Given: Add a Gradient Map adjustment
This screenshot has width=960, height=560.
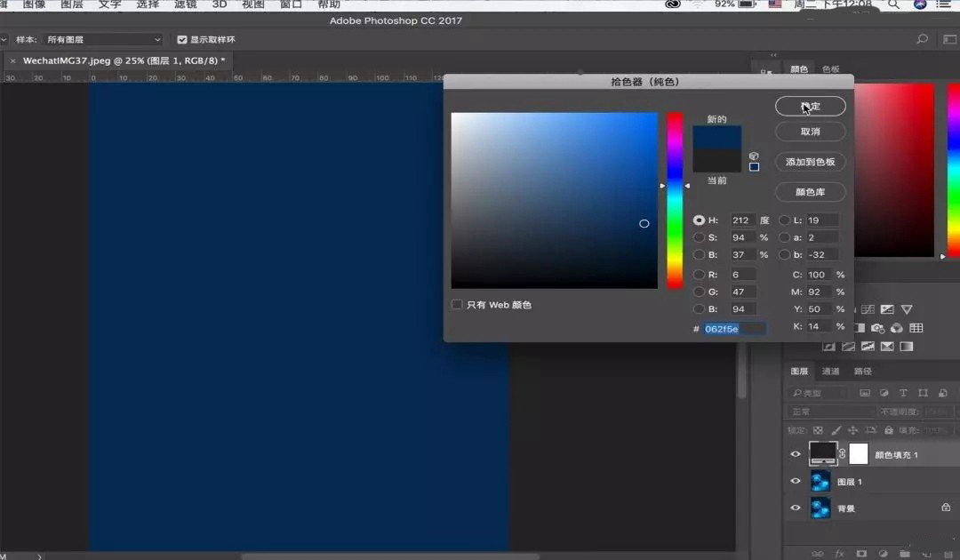Looking at the screenshot, I should click(907, 347).
